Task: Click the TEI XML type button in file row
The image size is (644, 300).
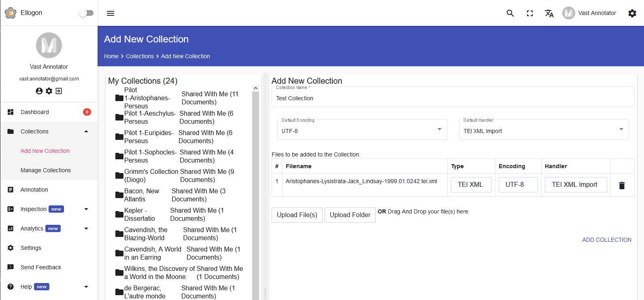Action: coord(471,185)
